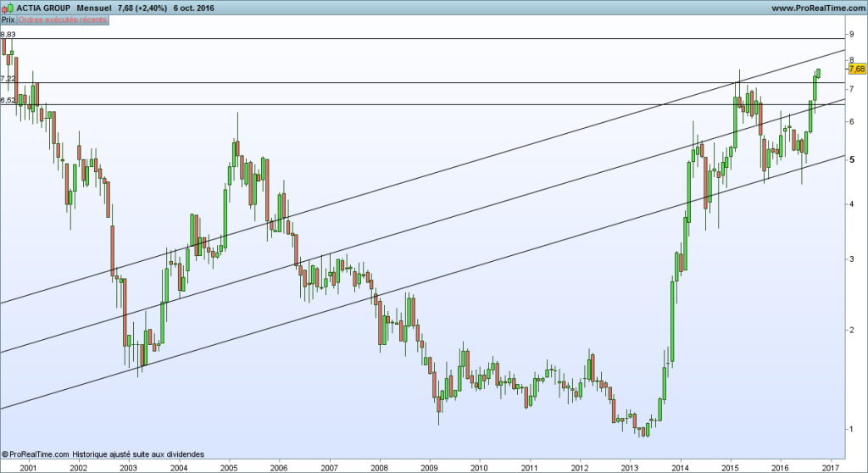Click the 3 price scale value
This screenshot has height=473, width=868.
tap(851, 259)
